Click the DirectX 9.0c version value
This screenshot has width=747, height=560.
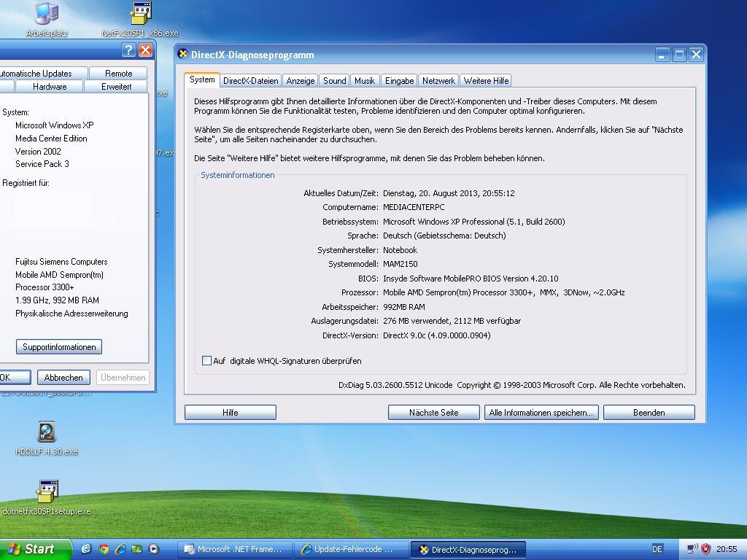point(436,335)
